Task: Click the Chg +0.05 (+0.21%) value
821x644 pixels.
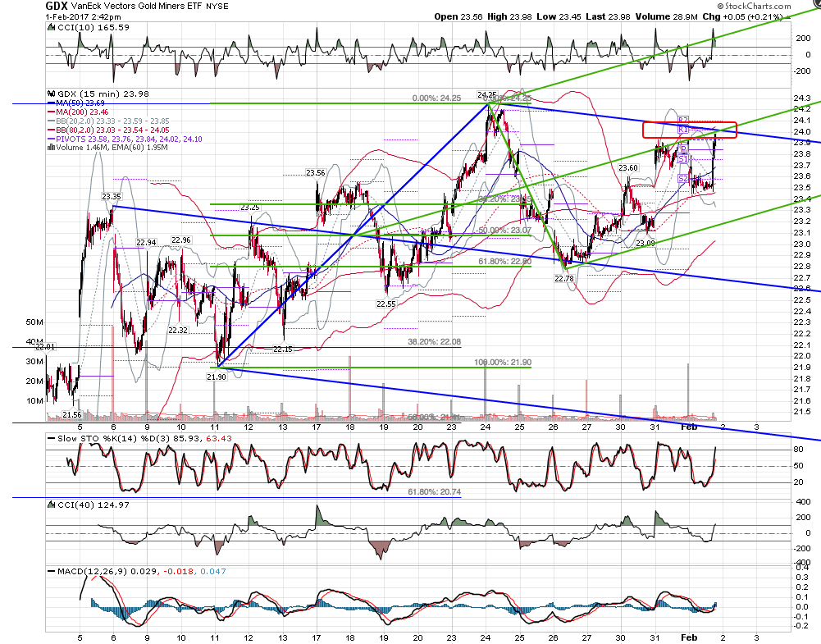Action: click(742, 16)
